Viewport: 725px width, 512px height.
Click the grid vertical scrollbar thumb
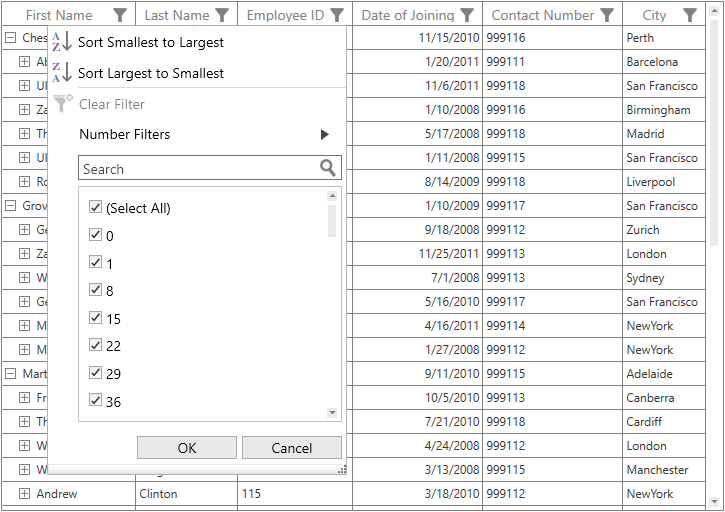click(714, 132)
